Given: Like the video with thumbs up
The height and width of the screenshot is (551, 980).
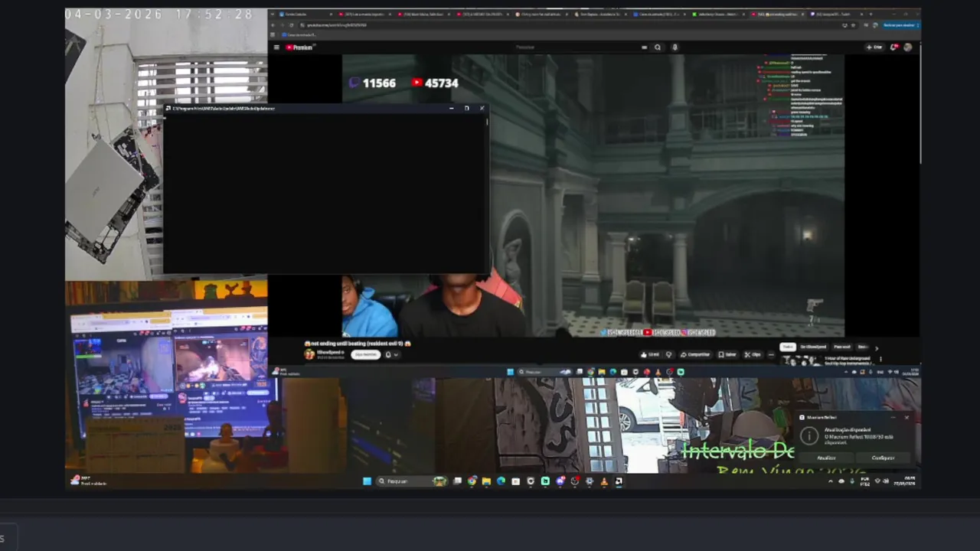Looking at the screenshot, I should coord(651,354).
